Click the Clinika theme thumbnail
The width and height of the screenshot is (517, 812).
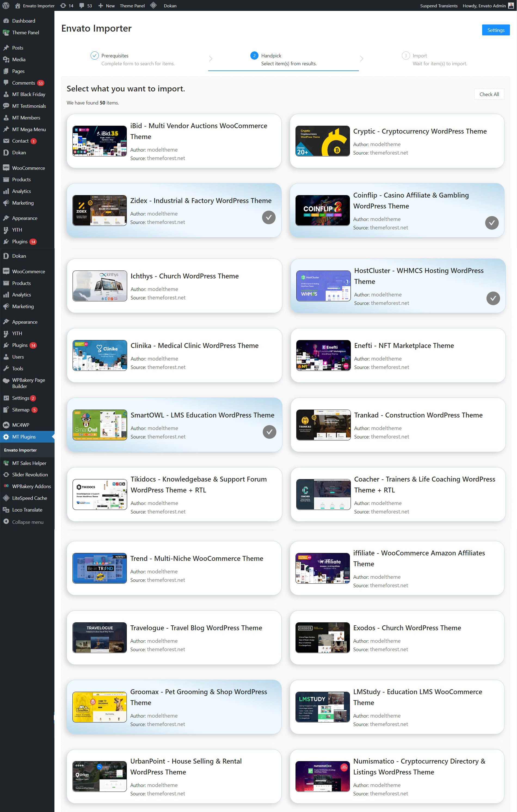click(x=100, y=355)
